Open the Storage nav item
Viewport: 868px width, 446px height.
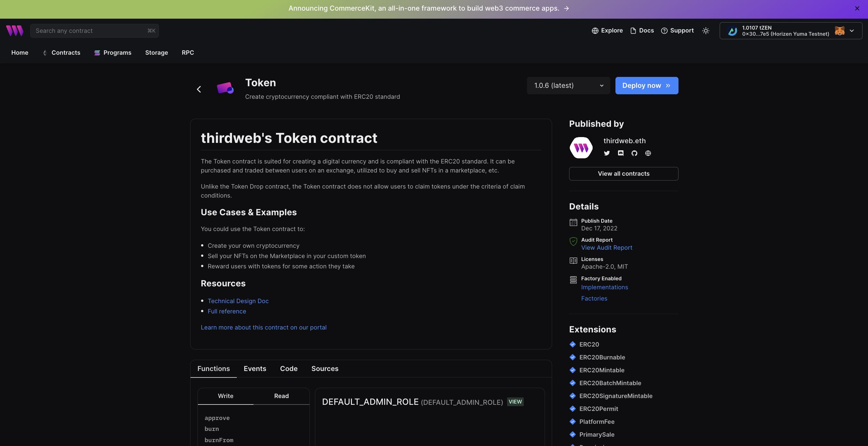coord(156,52)
